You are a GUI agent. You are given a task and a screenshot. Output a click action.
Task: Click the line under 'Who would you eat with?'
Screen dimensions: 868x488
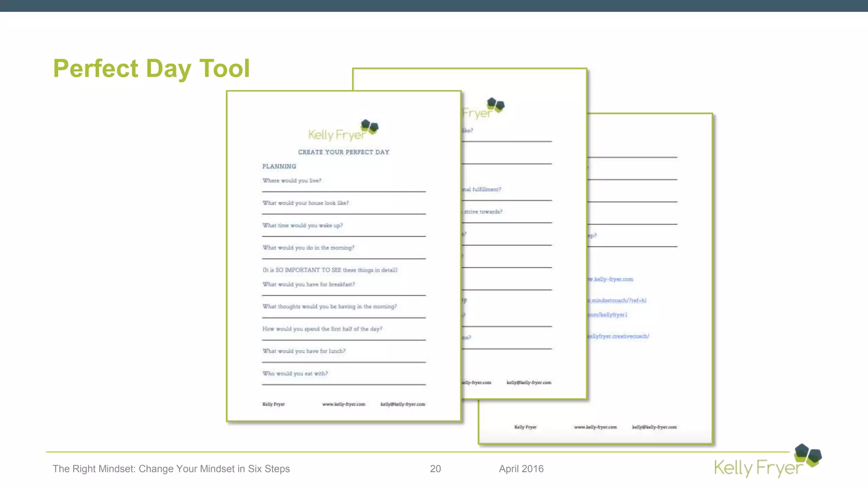pyautogui.click(x=344, y=384)
